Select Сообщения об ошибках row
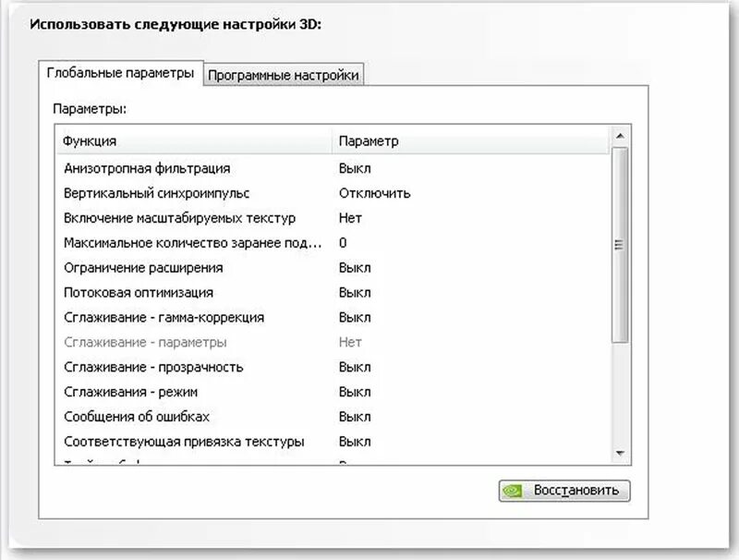Screen dimensions: 739x560 click(333, 417)
